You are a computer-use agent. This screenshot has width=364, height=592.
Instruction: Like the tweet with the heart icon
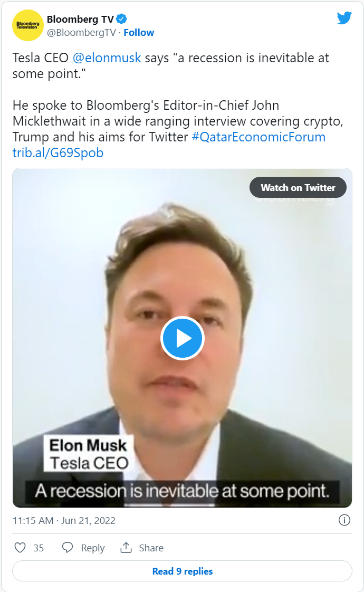pyautogui.click(x=20, y=548)
